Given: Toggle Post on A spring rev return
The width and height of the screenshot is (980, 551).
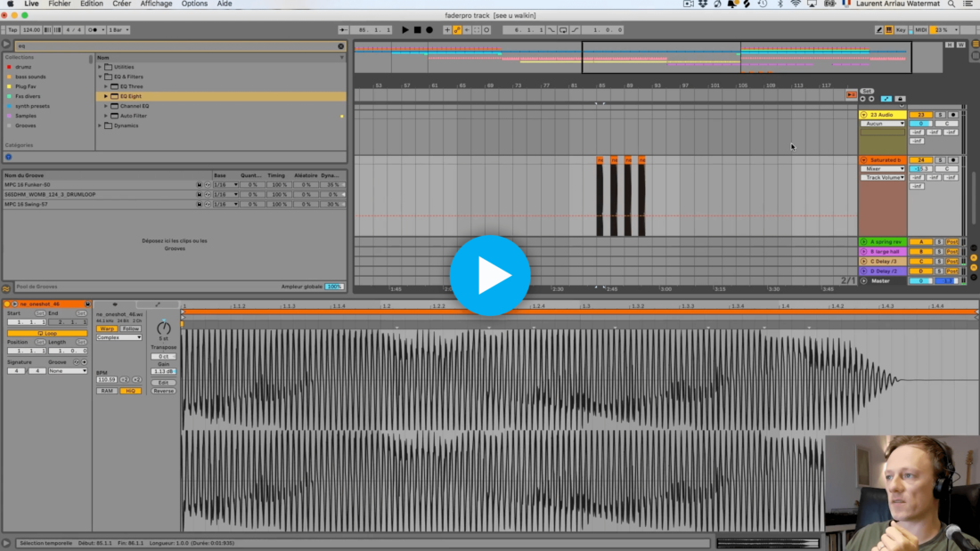Looking at the screenshot, I should (x=951, y=242).
